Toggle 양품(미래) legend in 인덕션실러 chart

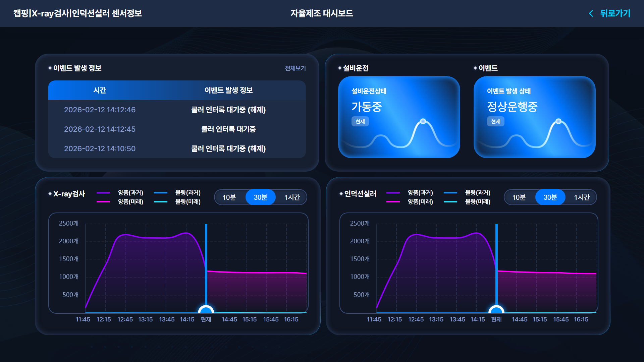click(x=410, y=202)
